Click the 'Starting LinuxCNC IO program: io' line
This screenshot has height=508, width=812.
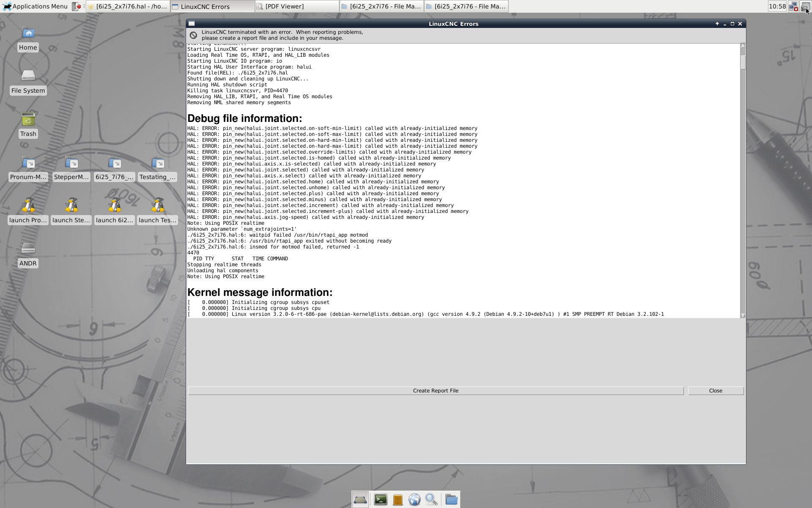coord(235,61)
